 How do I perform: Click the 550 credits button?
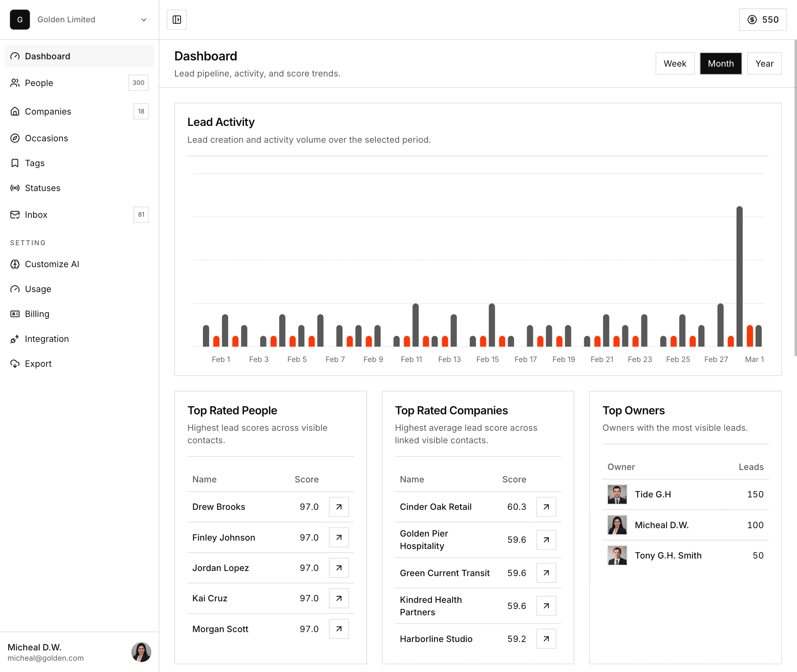click(x=763, y=19)
